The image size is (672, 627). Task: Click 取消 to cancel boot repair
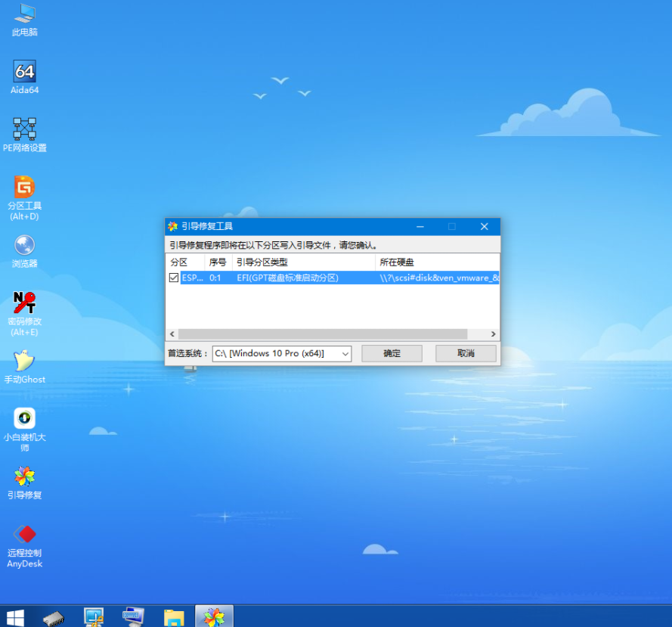(466, 353)
